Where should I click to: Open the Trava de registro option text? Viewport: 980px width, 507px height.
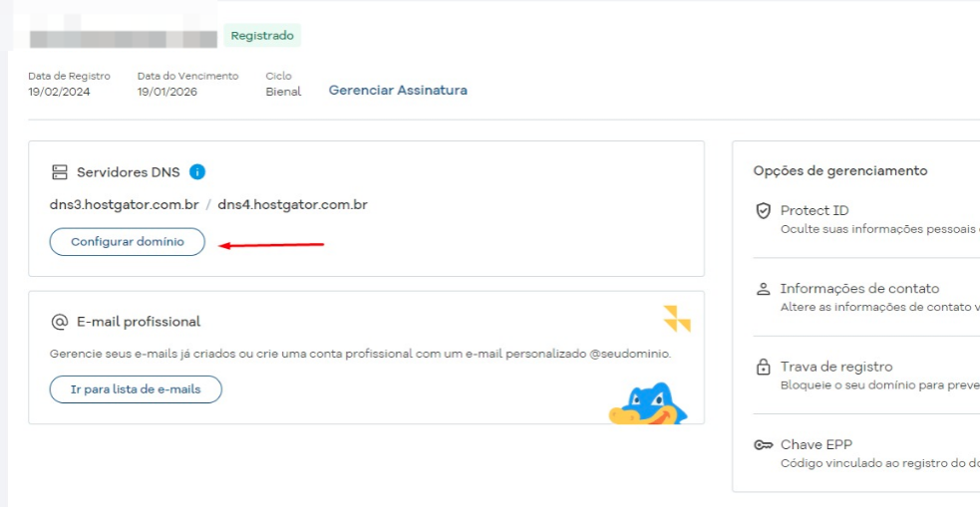pyautogui.click(x=835, y=367)
